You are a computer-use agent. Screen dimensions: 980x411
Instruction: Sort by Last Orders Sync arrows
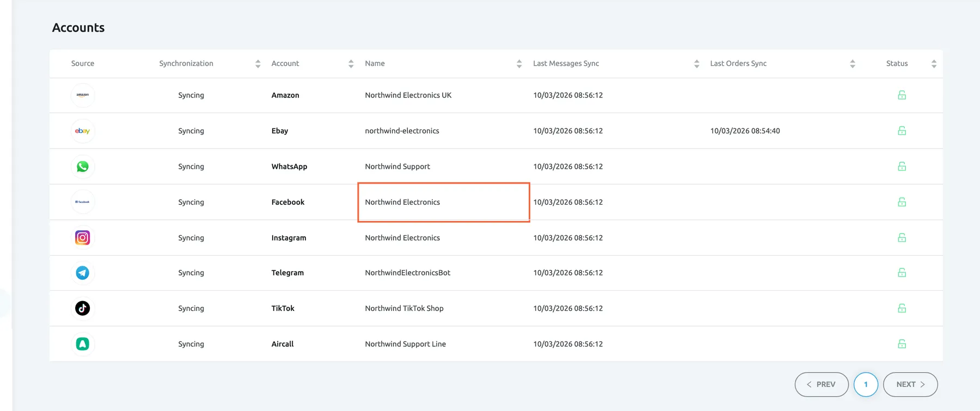point(853,64)
